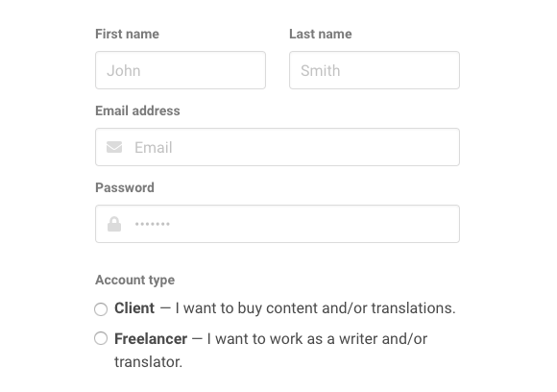
Task: Click the Account type heading
Action: 135,280
